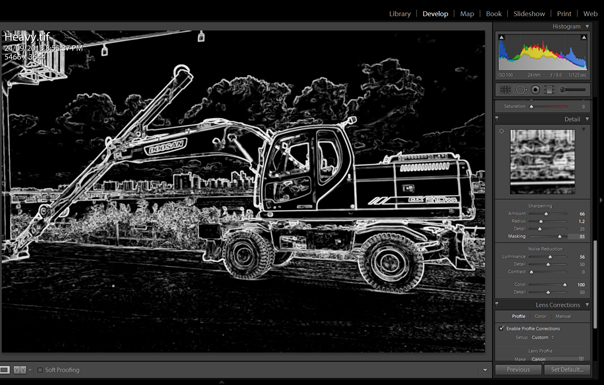Switch Detail panel on/off toggle
Viewport: 604px width, 385px height.
point(497,119)
